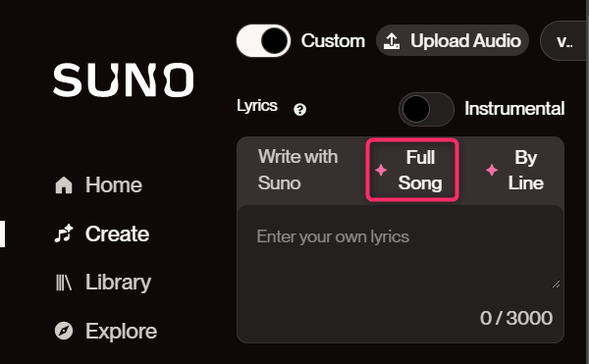Click the Library books icon
The height and width of the screenshot is (364, 589).
tap(64, 283)
